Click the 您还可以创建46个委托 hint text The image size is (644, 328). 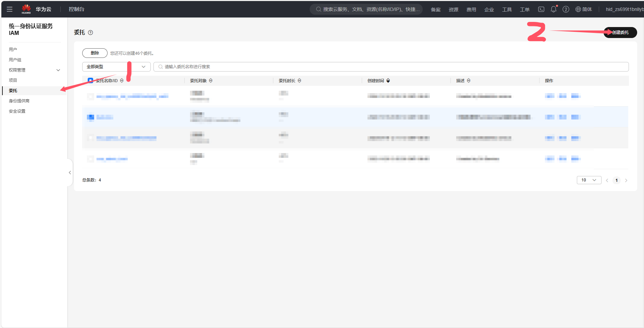[132, 53]
